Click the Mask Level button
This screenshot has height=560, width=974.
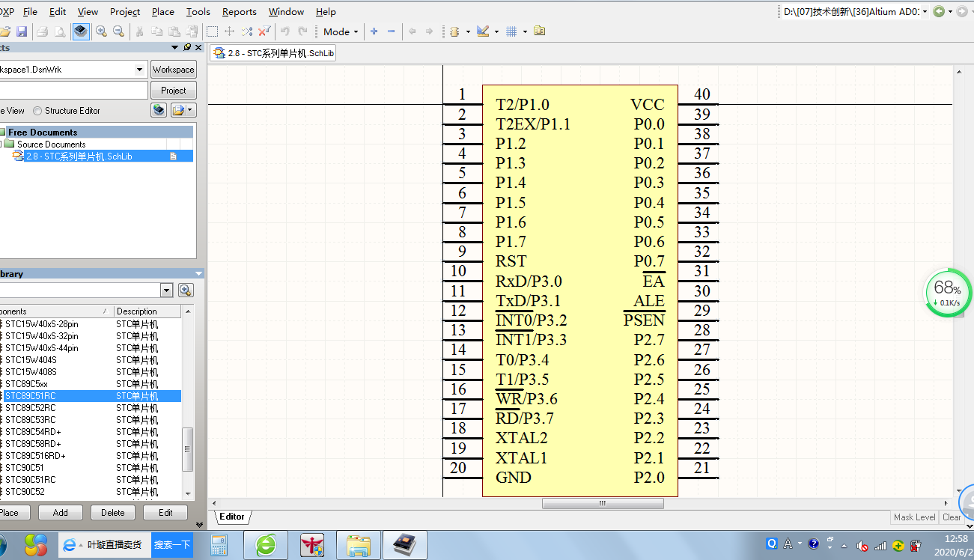point(914,517)
